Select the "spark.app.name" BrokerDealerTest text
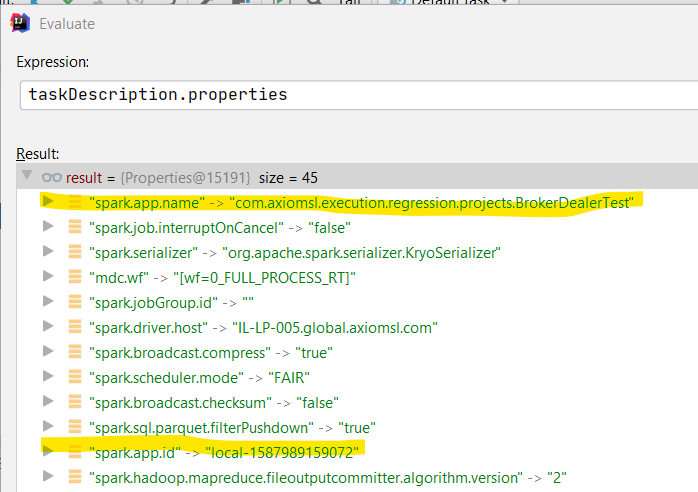The image size is (698, 492). pyautogui.click(x=361, y=203)
